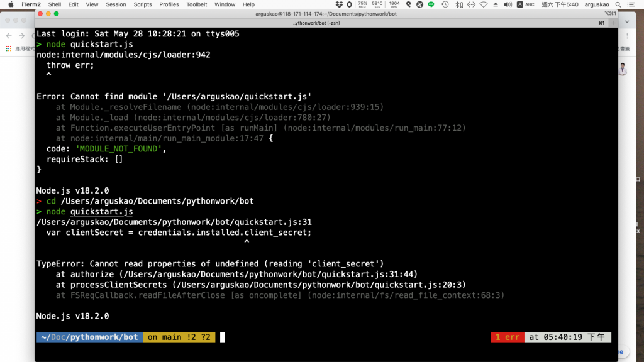Open the Time Machine menu bar icon
Viewport: 644px width, 362px height.
pyautogui.click(x=445, y=4)
